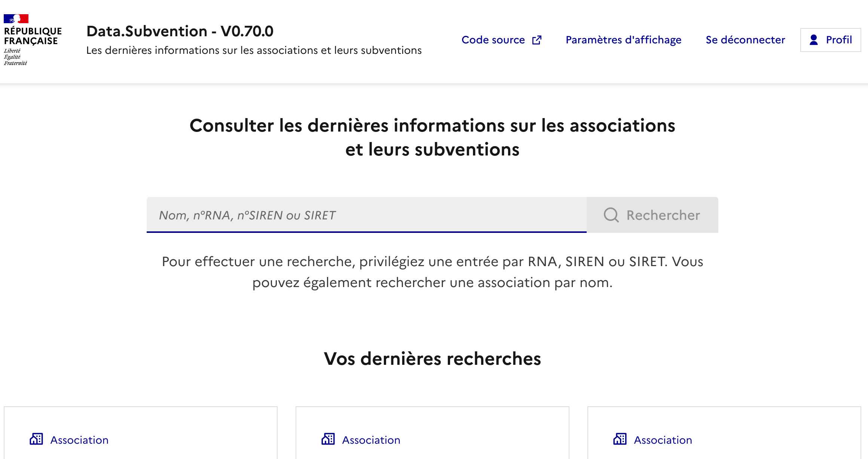This screenshot has width=868, height=459.
Task: Go to Data.Subvention - V0.70.0 home title
Action: [180, 31]
